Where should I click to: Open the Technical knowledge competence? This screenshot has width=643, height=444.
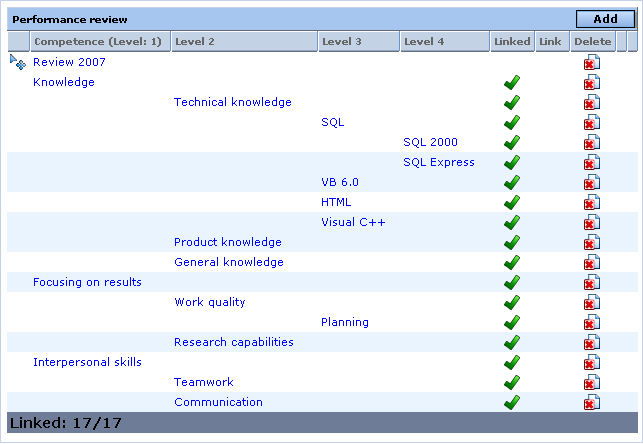[x=233, y=102]
